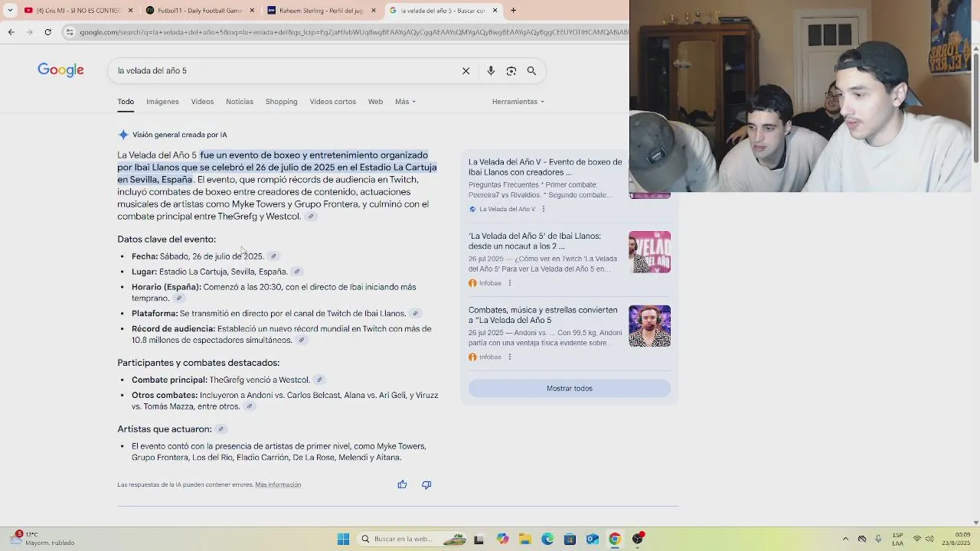Close the 'la velada del año 5' browser tab

point(495,11)
